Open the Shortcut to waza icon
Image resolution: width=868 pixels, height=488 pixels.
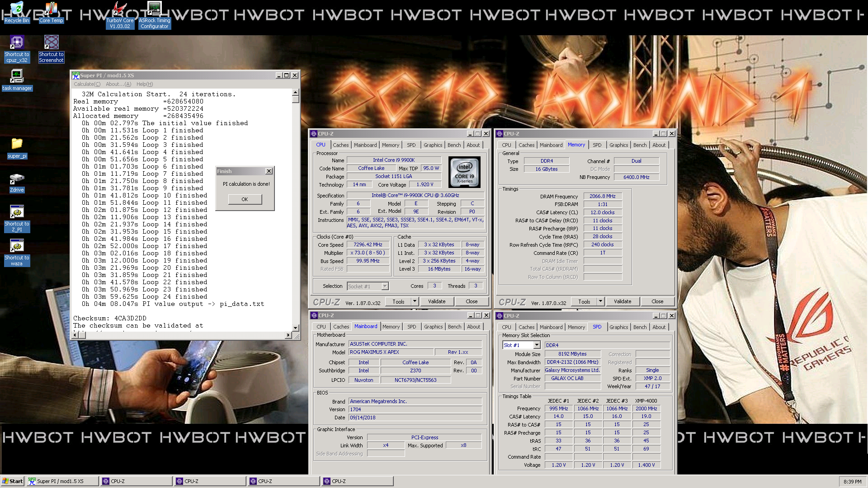coord(17,253)
